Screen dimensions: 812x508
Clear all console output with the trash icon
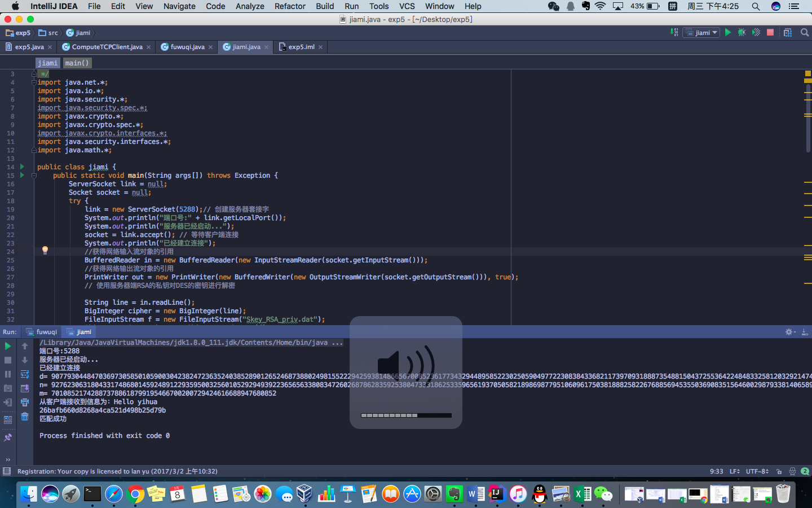point(25,417)
